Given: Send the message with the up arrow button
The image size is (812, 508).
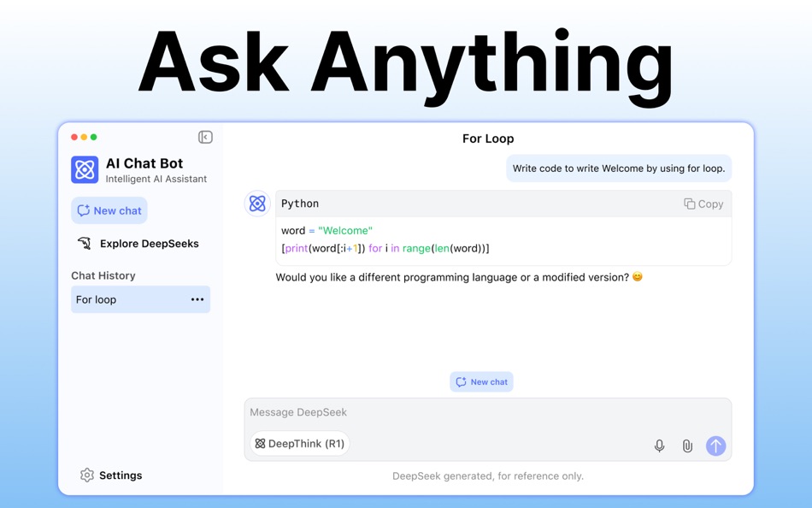Looking at the screenshot, I should [715, 446].
